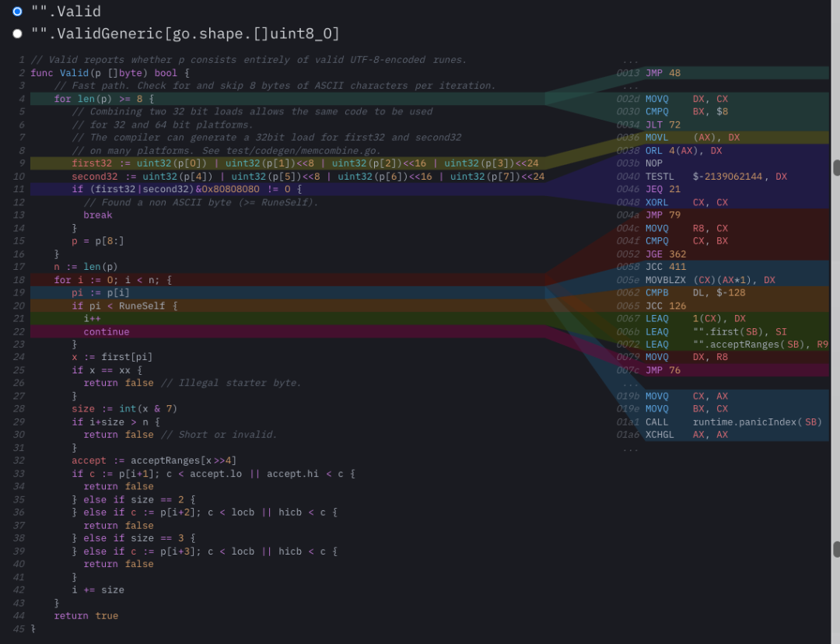Click the highlighted 'for len(p) >= 8 {' source line
The width and height of the screenshot is (840, 644).
coord(103,99)
